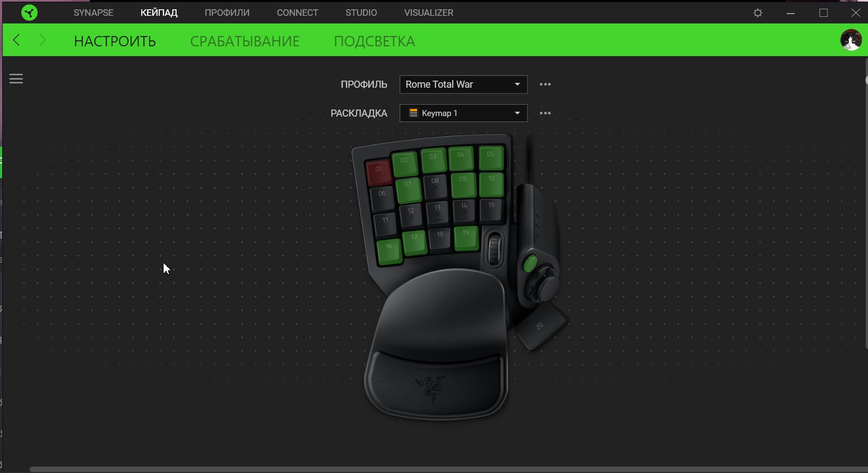Select the green thumb button
Screen dimensions: 868x473
[529, 264]
